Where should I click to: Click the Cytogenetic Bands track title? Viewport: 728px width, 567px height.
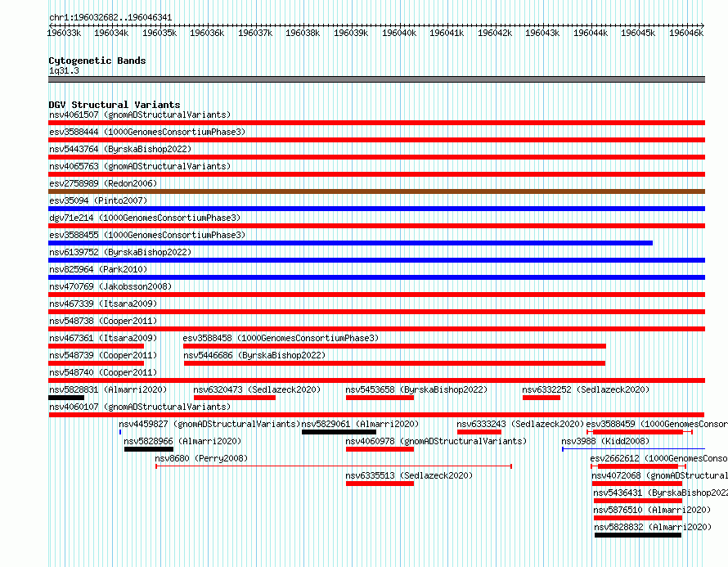pos(97,61)
